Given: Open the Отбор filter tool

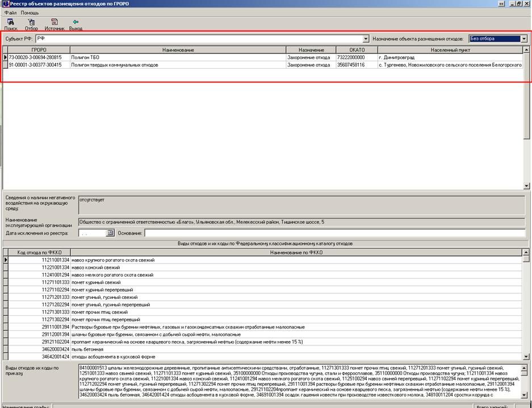Looking at the screenshot, I should 31,23.
